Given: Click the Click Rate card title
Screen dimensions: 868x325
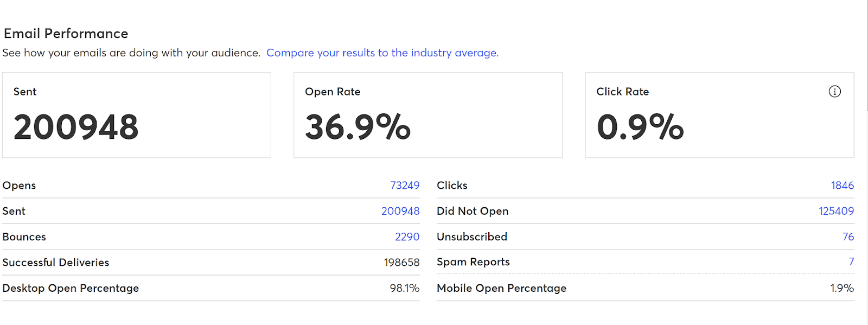Looking at the screenshot, I should [x=622, y=92].
